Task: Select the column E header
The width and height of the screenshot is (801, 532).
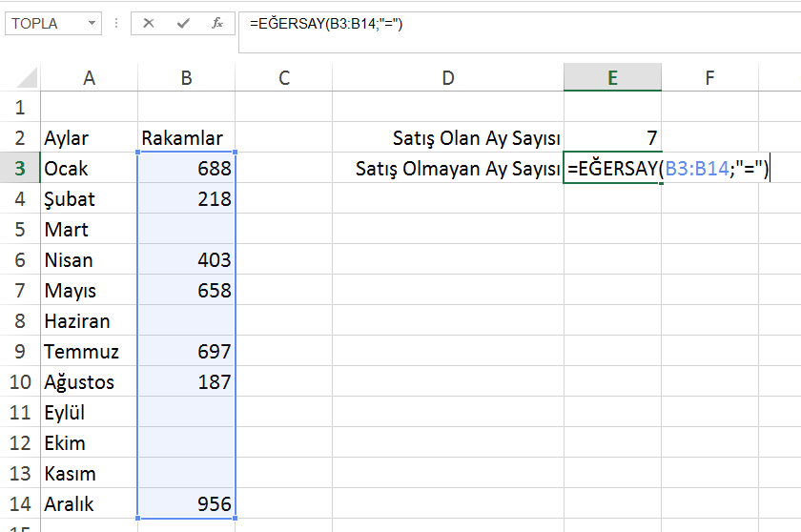Action: 612,78
